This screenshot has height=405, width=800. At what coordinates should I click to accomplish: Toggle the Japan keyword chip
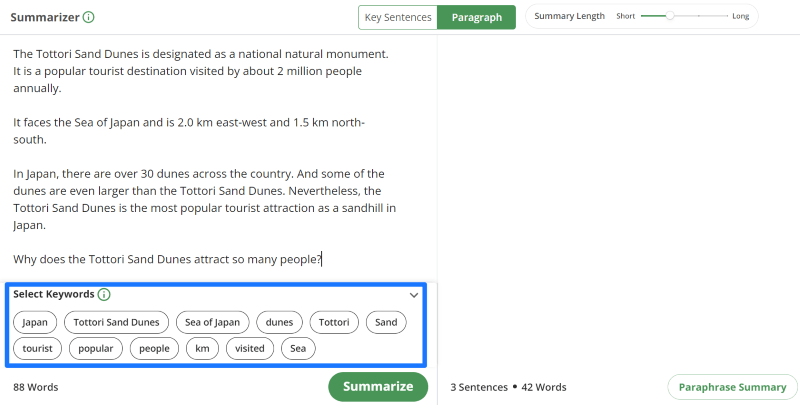35,322
